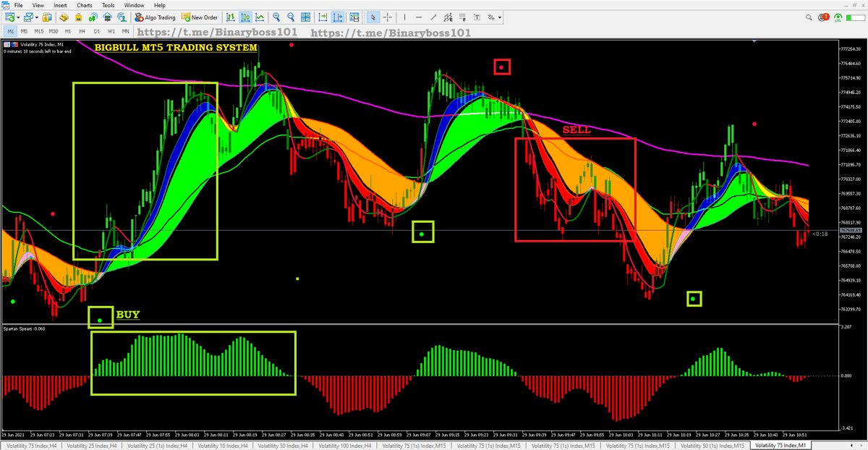Click the connection traffic status bar

pyautogui.click(x=855, y=17)
